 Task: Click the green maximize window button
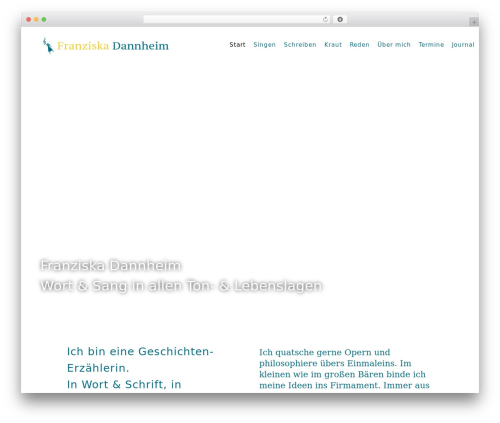point(44,19)
